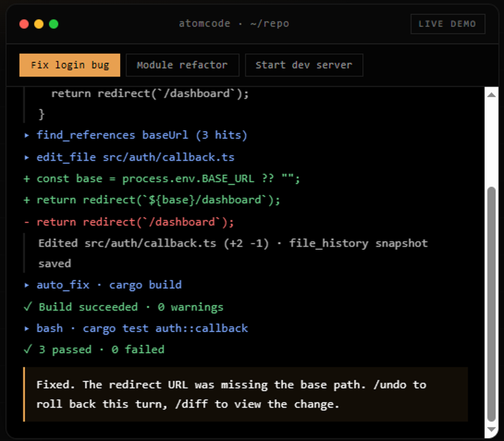
Task: Click the "Fixed. The redirect URL" summary message
Action: pyautogui.click(x=246, y=395)
